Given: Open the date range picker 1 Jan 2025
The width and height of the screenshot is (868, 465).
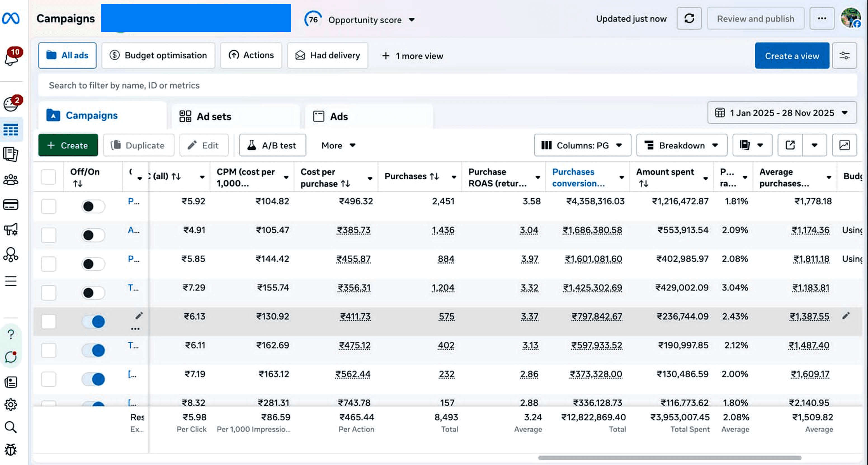Looking at the screenshot, I should [x=782, y=113].
